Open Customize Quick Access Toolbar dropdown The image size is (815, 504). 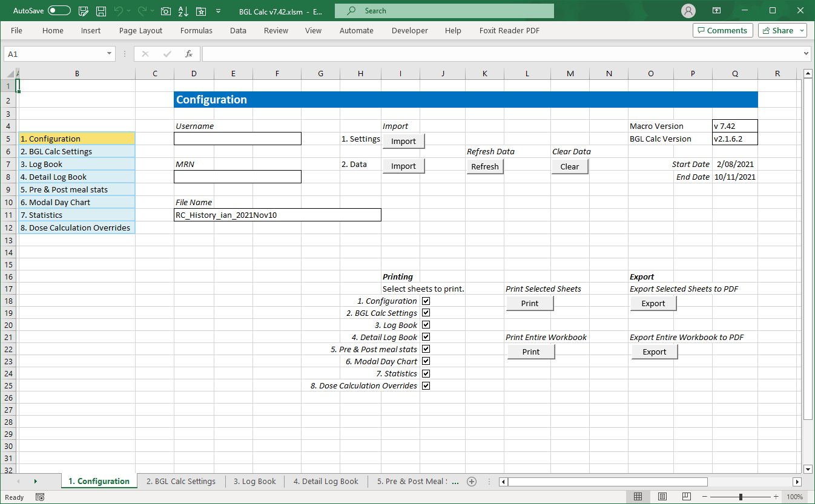[x=218, y=11]
